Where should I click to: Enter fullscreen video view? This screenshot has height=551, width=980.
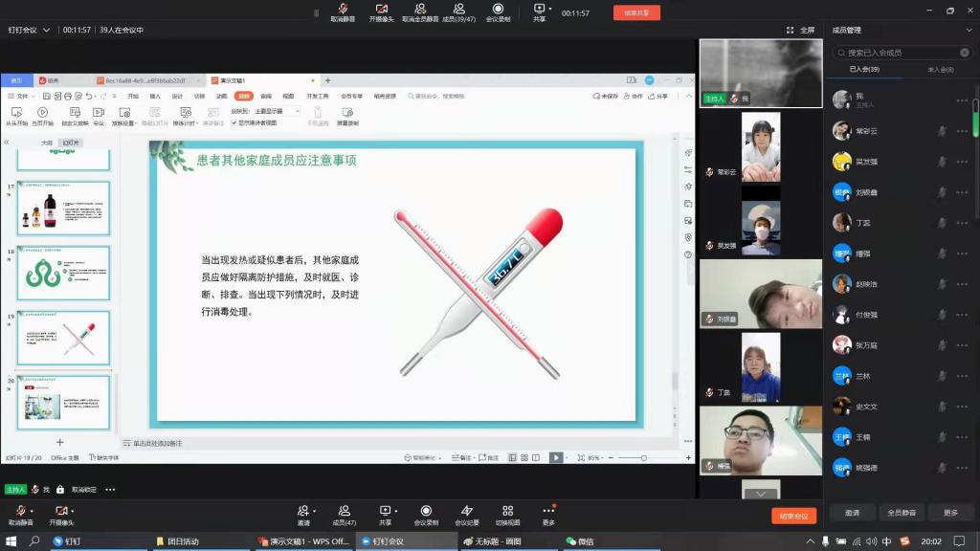[802, 31]
